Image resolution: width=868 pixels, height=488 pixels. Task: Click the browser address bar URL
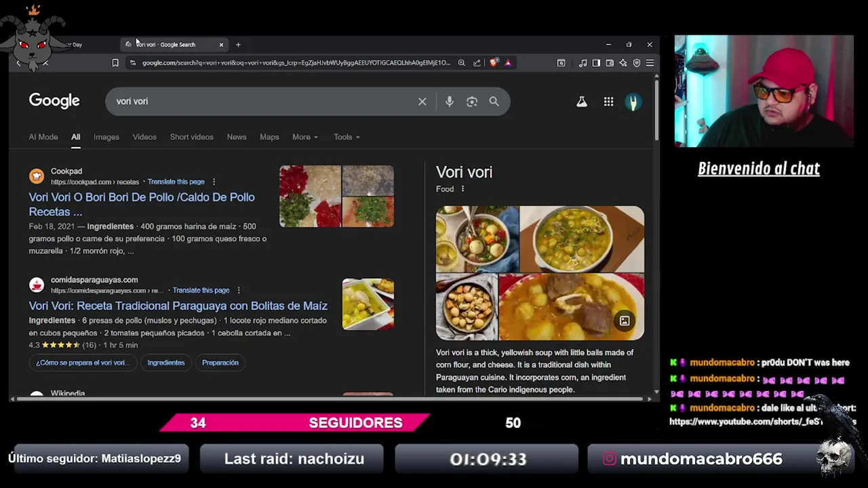[x=296, y=63]
